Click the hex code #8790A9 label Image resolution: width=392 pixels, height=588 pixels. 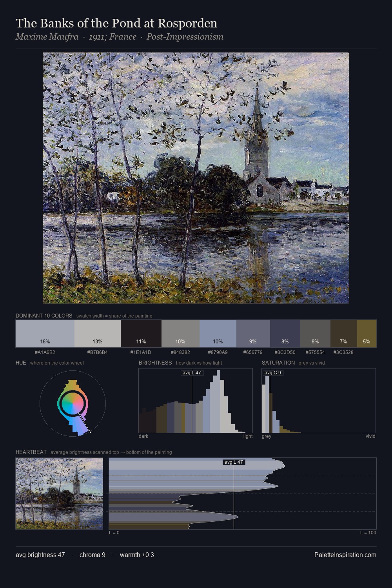click(x=218, y=352)
